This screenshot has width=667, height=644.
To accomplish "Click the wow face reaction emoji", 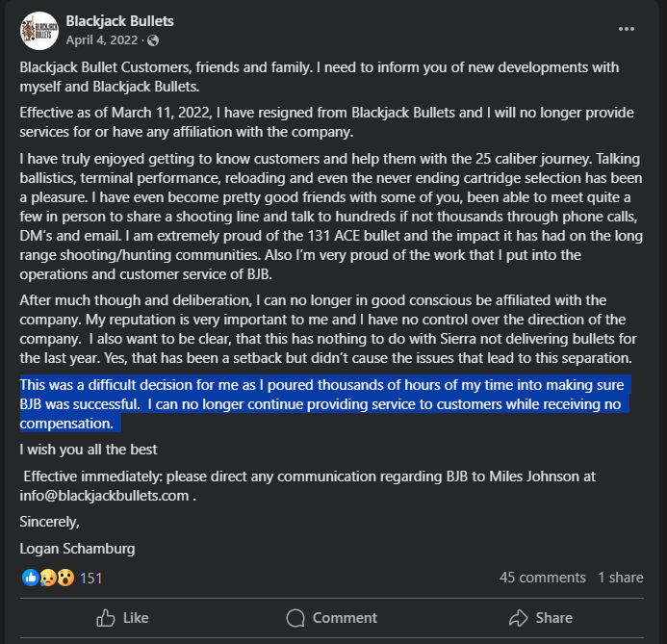I will (x=64, y=578).
